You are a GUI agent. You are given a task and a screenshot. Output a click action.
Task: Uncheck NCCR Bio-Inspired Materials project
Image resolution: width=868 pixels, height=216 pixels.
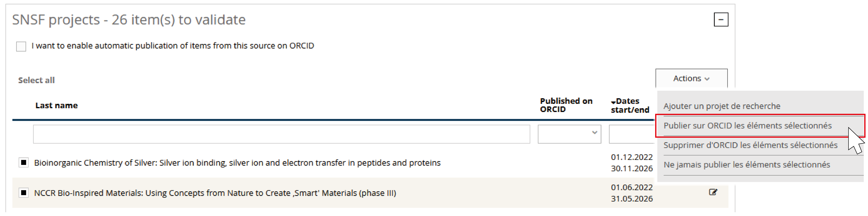(24, 193)
